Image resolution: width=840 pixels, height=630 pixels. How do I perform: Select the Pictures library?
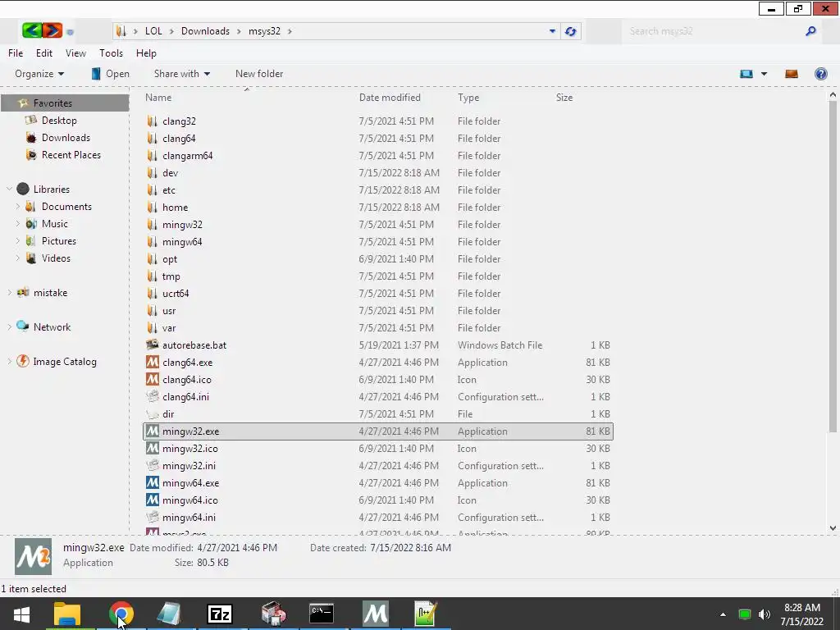click(x=59, y=240)
